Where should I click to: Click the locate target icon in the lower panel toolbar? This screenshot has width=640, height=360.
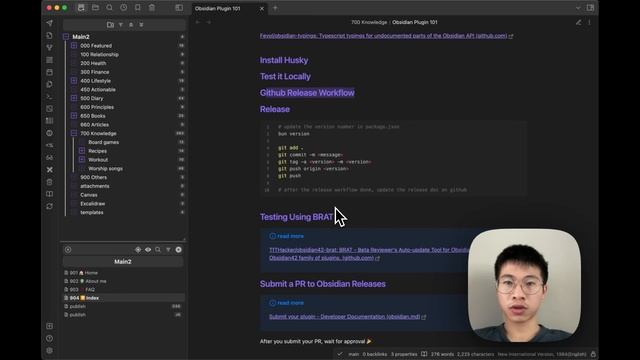pos(138,249)
